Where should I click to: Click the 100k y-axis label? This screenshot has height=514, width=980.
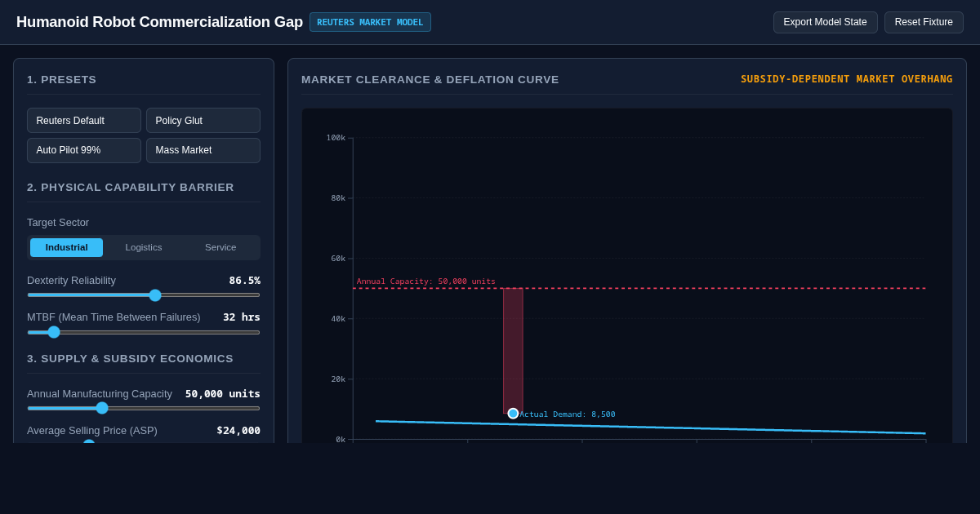coord(336,138)
